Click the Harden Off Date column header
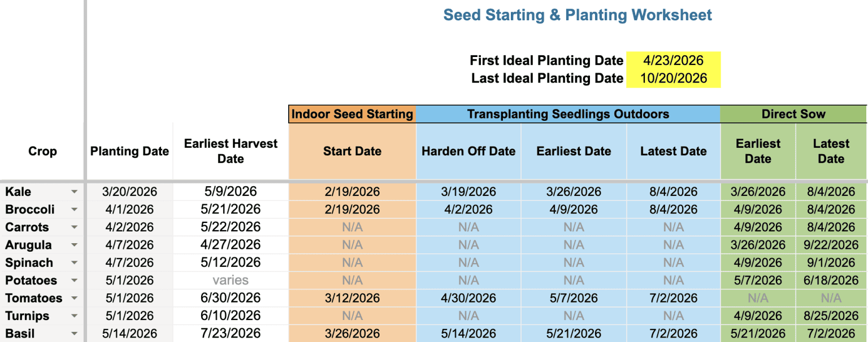The width and height of the screenshot is (868, 342). [468, 151]
